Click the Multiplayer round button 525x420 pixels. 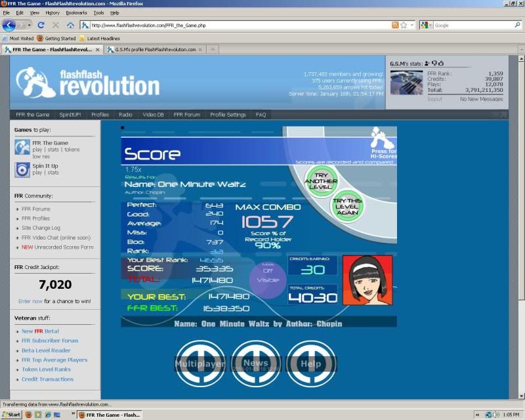coord(200,364)
